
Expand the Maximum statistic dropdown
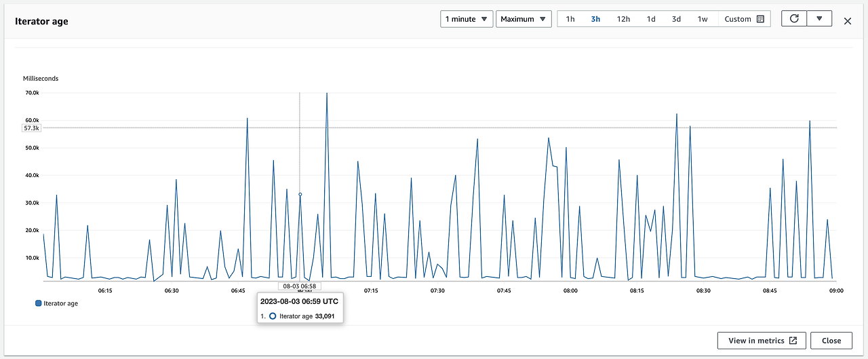(x=524, y=19)
